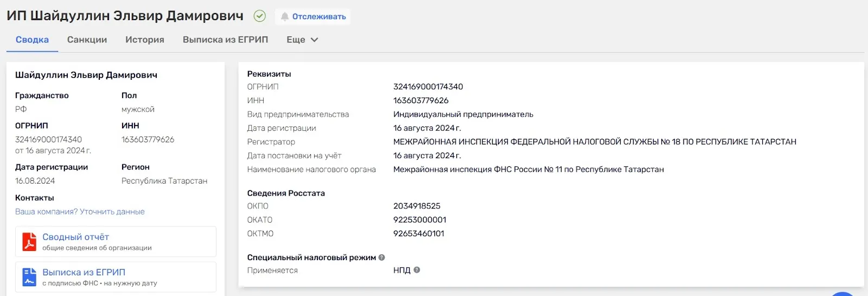This screenshot has width=868, height=296.
Task: Click the Вид предпринимательства label
Action: click(x=298, y=115)
